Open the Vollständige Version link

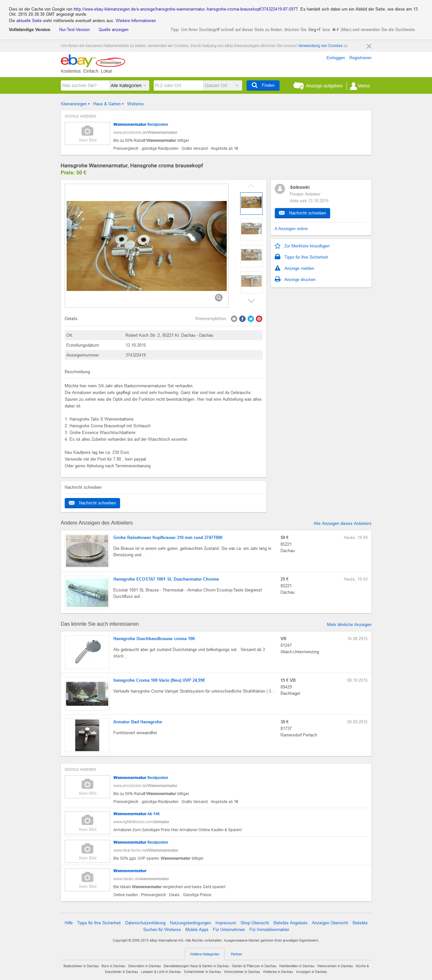pos(29,30)
